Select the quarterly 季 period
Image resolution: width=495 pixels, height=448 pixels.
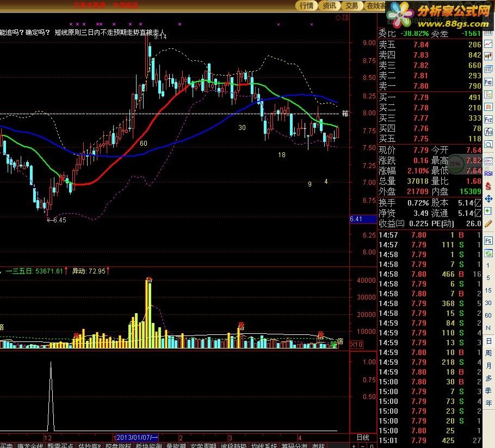(488, 390)
